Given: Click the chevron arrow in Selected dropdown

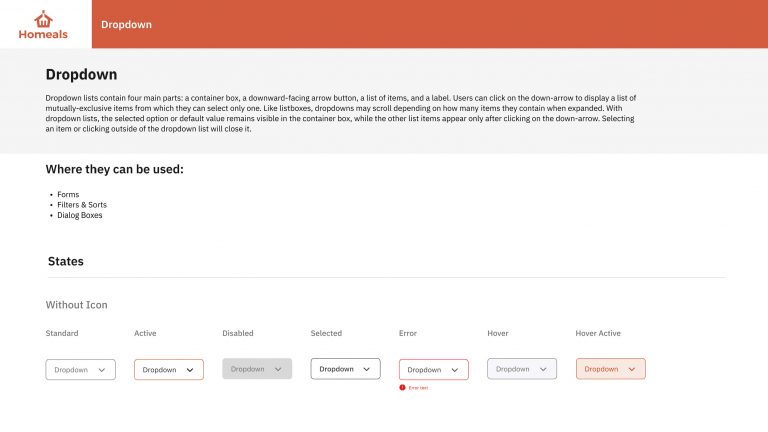Looking at the screenshot, I should 366,369.
